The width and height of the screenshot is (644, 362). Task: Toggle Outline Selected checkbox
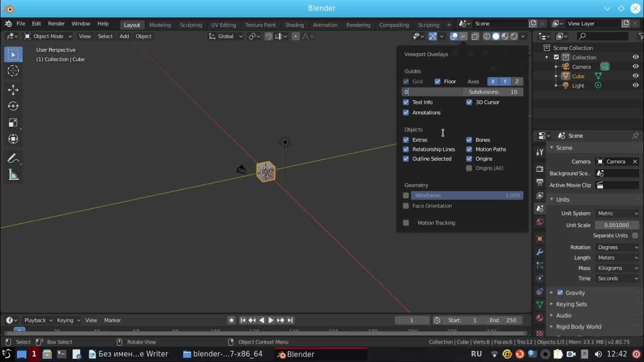406,159
